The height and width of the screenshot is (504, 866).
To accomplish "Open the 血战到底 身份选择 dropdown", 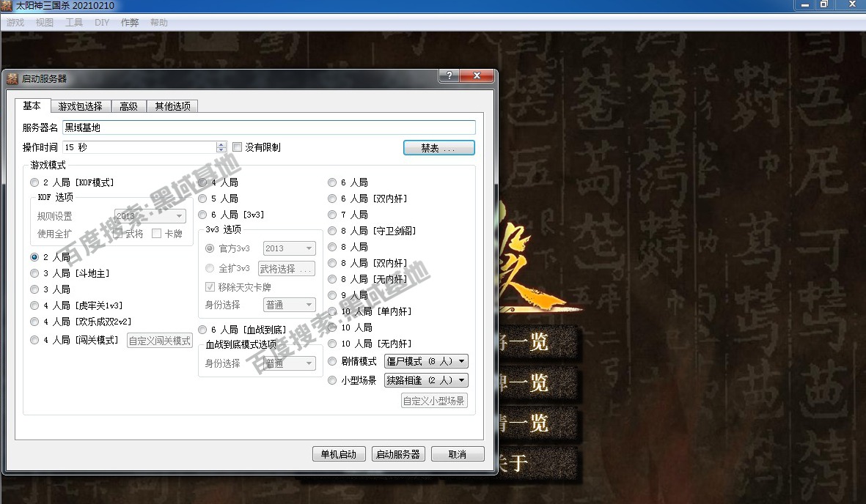I will coord(290,363).
